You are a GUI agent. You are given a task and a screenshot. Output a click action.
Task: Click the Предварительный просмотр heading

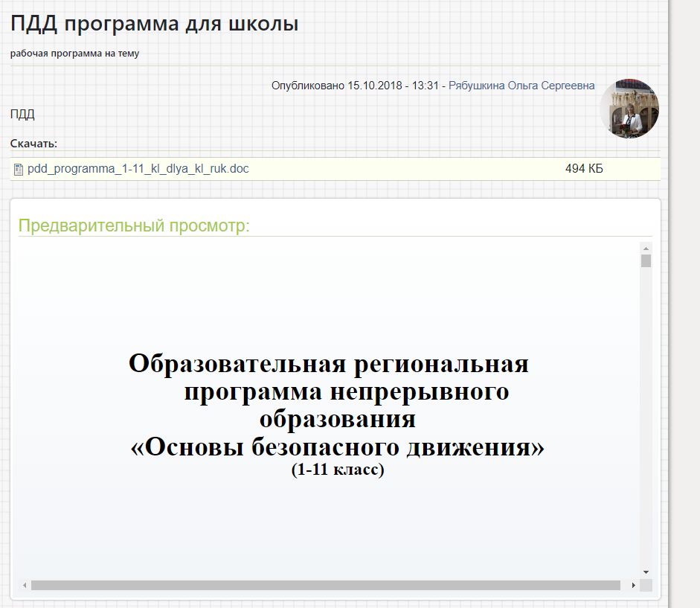[134, 225]
